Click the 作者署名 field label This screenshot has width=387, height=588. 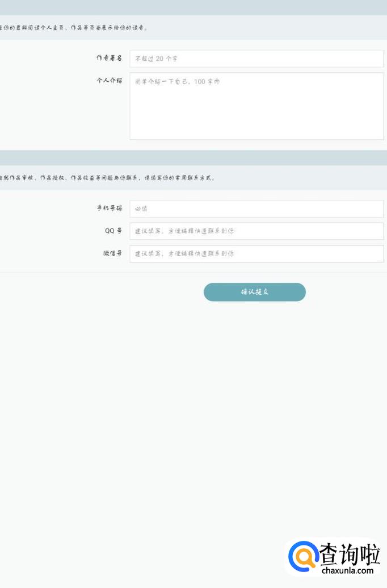[109, 59]
